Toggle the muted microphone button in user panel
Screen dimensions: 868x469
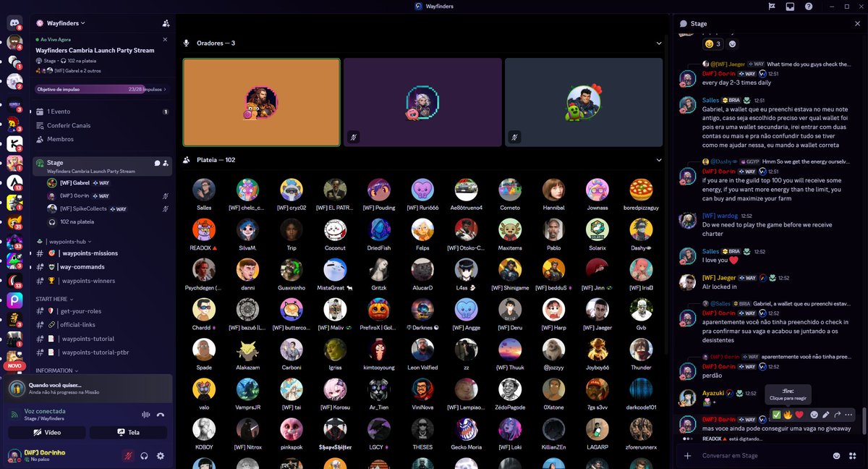(129, 456)
